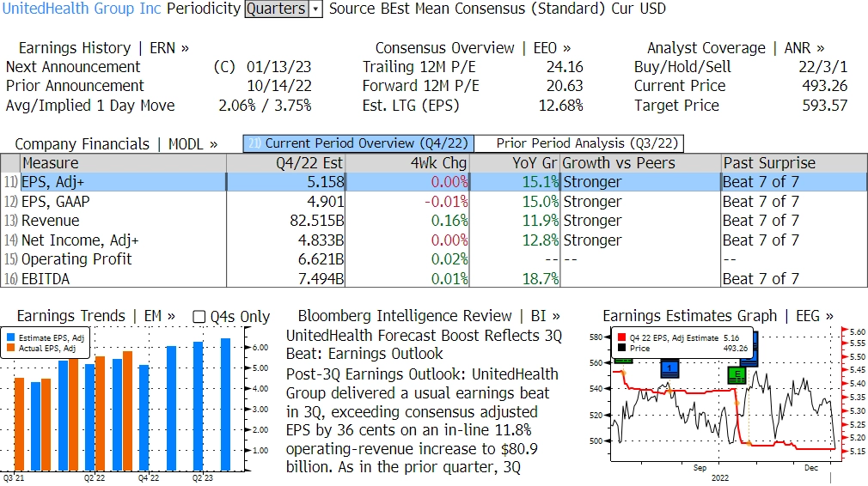The width and height of the screenshot is (868, 486).
Task: Toggle the Q4s Only checkbox
Action: 199,317
